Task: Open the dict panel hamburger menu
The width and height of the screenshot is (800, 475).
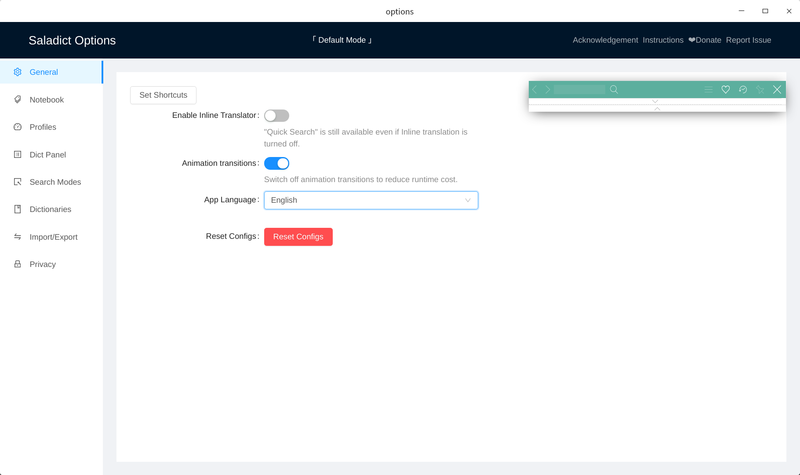Action: [708, 90]
